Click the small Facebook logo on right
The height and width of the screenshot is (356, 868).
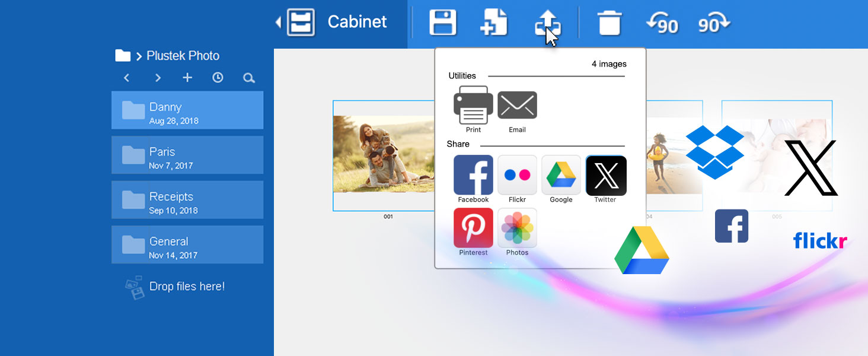tap(732, 226)
